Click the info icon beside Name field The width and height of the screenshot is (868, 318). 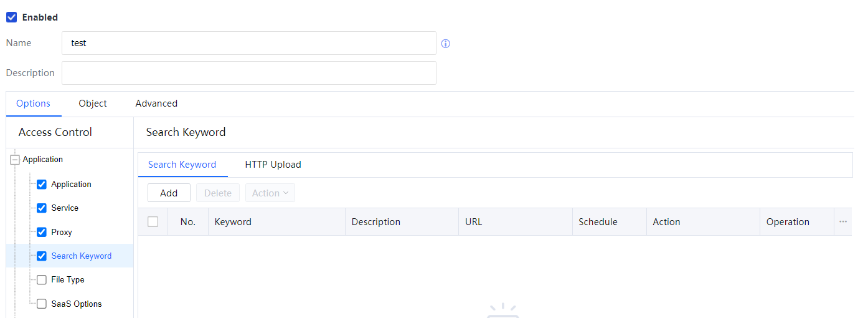tap(446, 44)
